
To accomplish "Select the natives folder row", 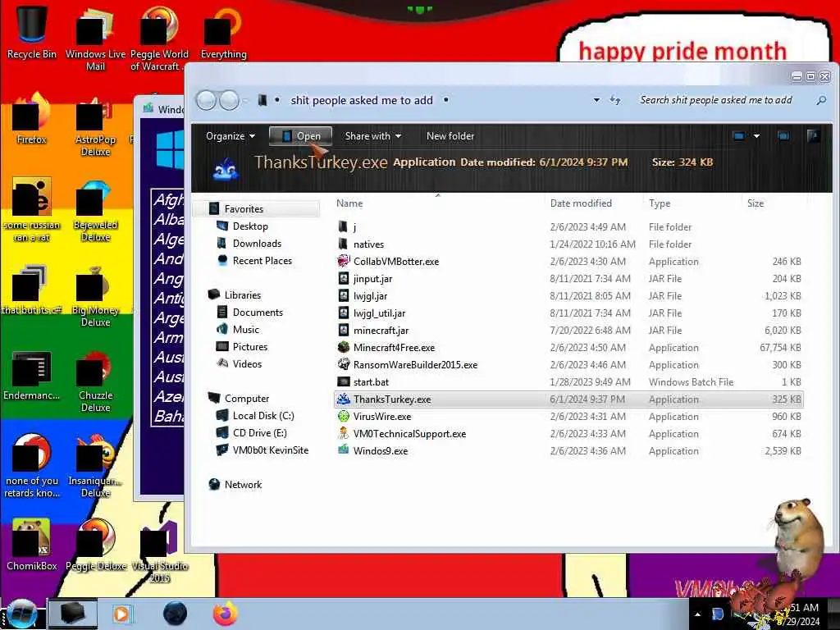I will (568, 244).
